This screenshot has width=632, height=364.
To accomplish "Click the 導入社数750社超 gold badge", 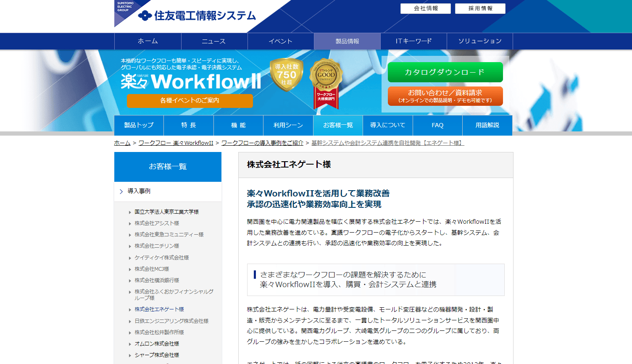I will point(287,75).
